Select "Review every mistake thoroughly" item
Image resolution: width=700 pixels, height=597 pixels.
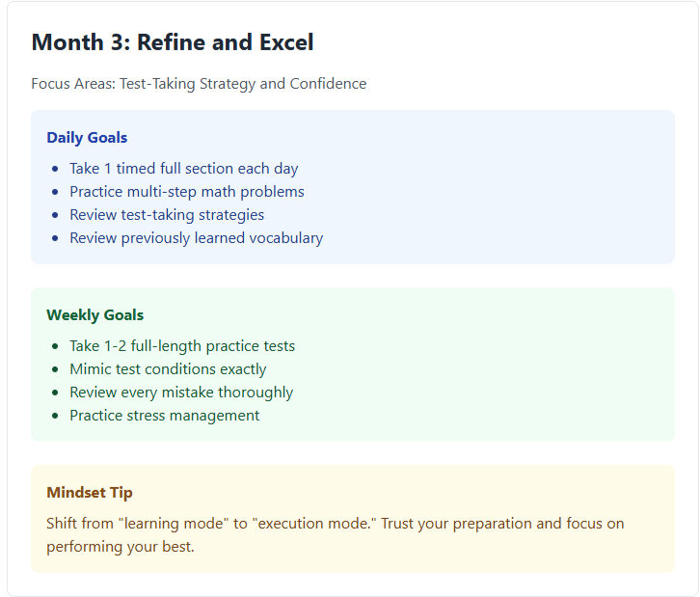point(181,393)
